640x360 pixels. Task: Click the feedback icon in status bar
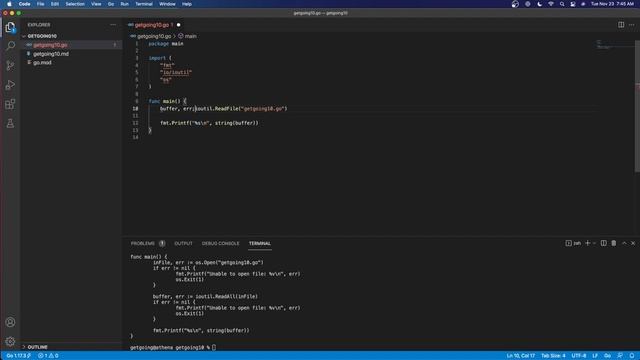(620, 356)
